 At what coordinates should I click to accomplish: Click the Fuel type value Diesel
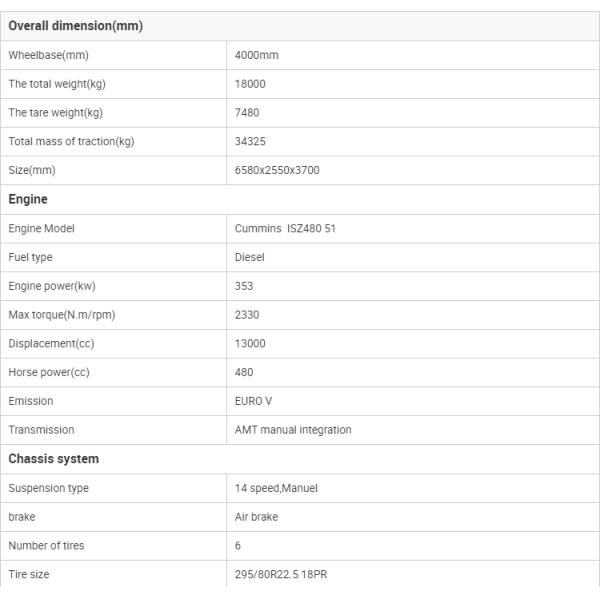pos(249,257)
